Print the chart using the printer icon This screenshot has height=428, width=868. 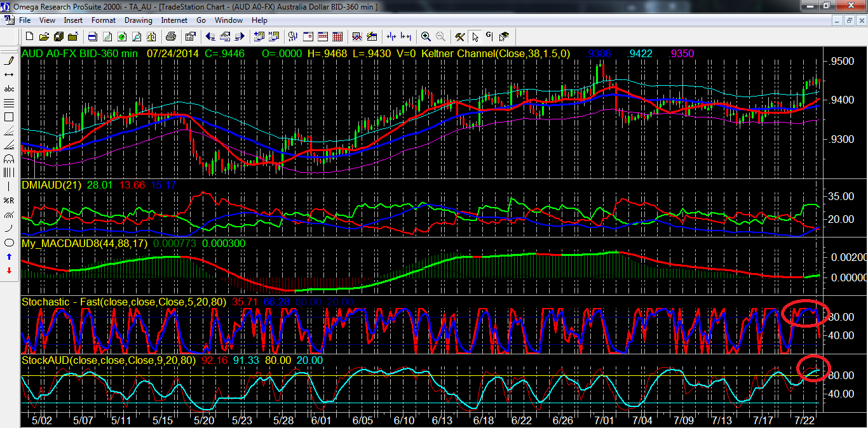click(x=170, y=36)
